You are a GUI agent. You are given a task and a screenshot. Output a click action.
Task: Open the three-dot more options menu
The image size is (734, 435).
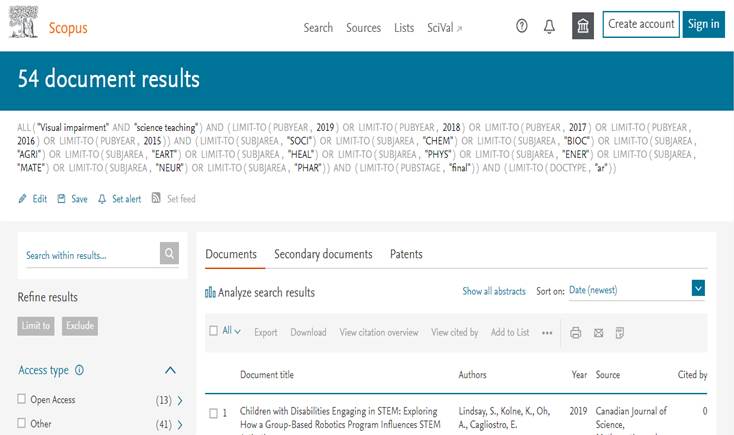[547, 333]
